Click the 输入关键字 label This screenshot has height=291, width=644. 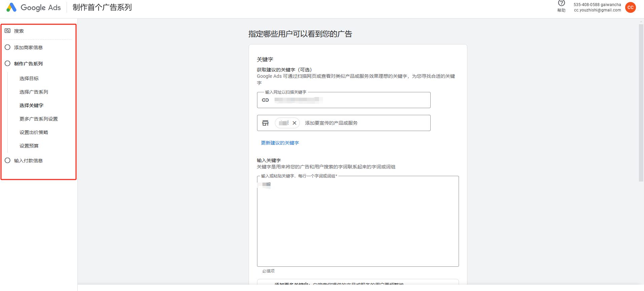pyautogui.click(x=269, y=160)
